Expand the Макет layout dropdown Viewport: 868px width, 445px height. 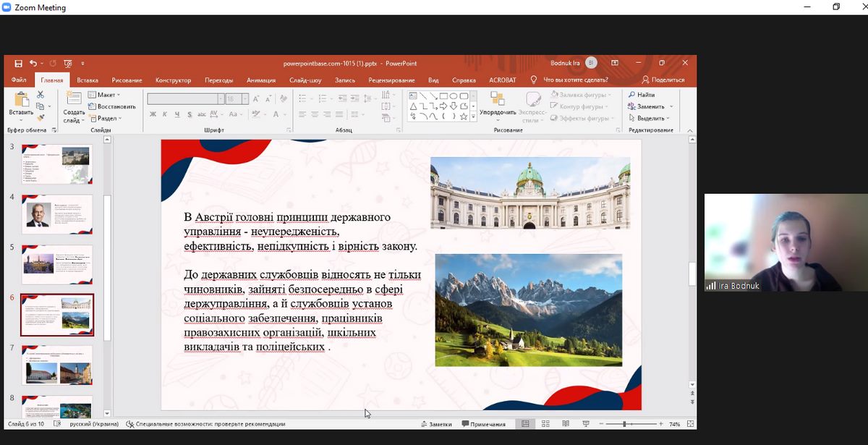104,95
